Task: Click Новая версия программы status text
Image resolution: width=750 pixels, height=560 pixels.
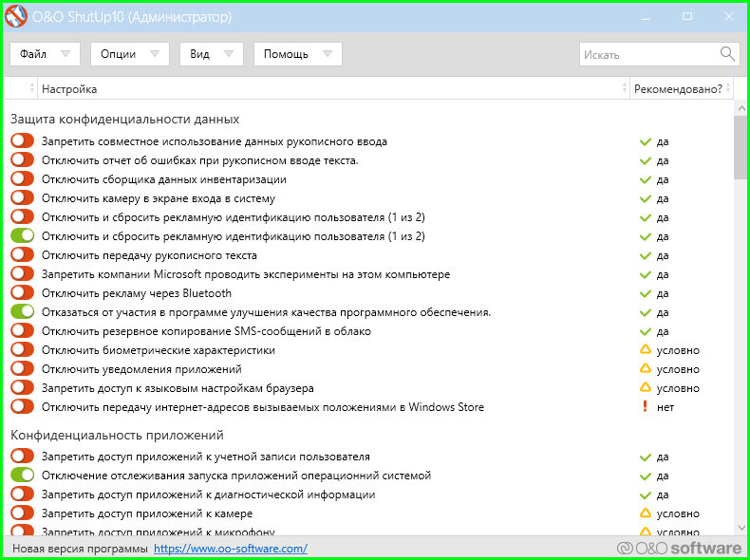Action: click(80, 548)
